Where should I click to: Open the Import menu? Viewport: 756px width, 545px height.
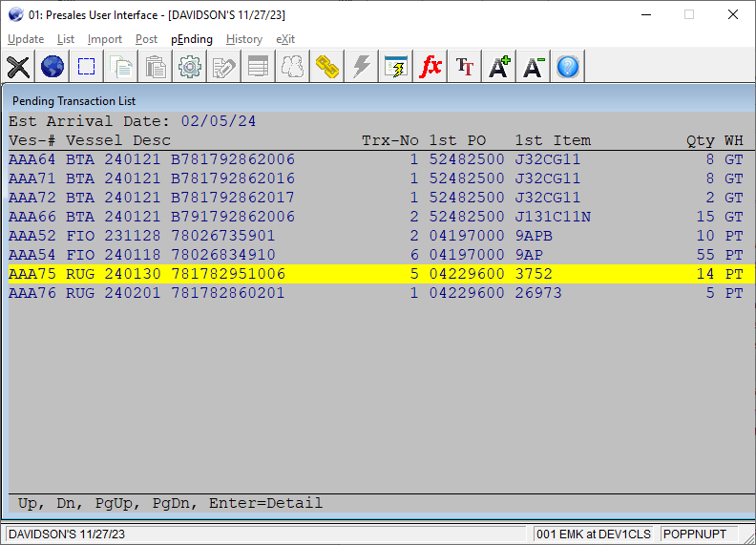tap(105, 39)
